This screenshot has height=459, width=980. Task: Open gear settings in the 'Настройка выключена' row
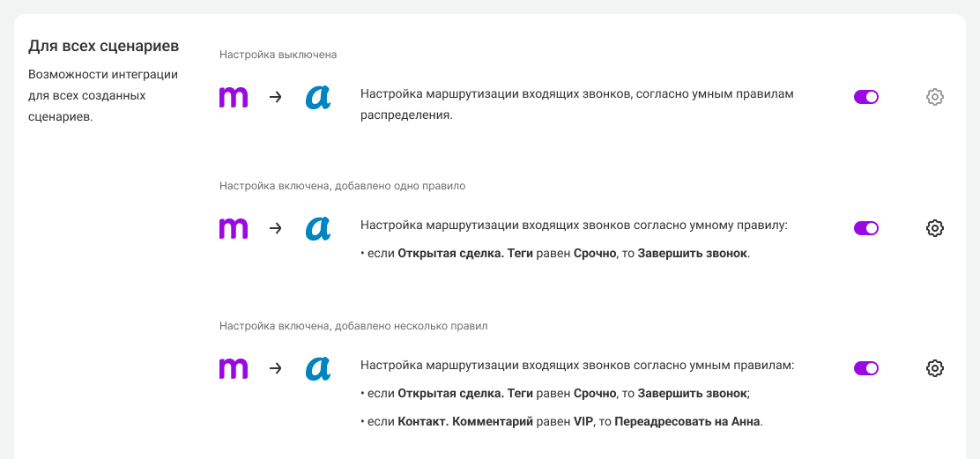tap(935, 97)
